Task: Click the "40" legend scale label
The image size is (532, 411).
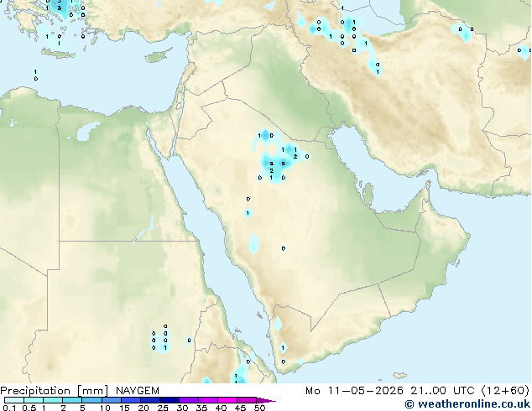Action: [221, 408]
